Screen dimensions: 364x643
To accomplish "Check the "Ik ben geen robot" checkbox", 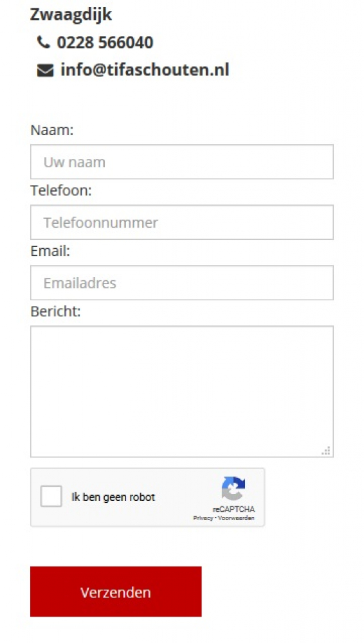I will (51, 496).
